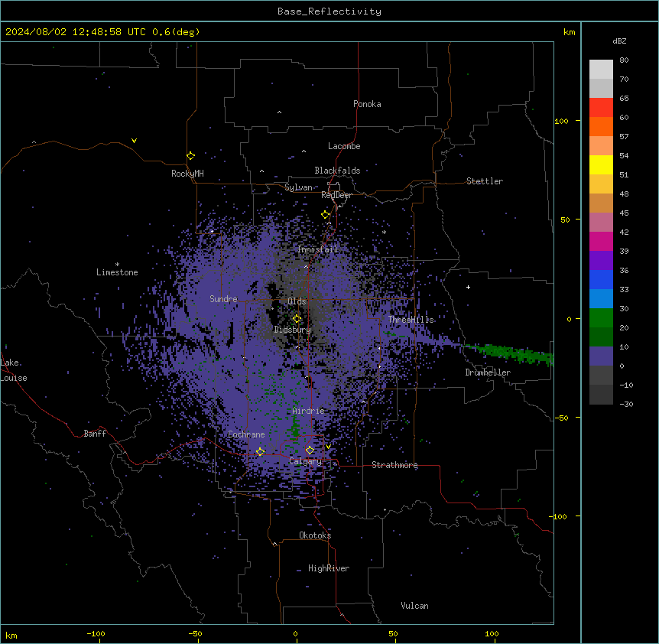Click the white asterisk marker northeast of Innisfail

384,232
